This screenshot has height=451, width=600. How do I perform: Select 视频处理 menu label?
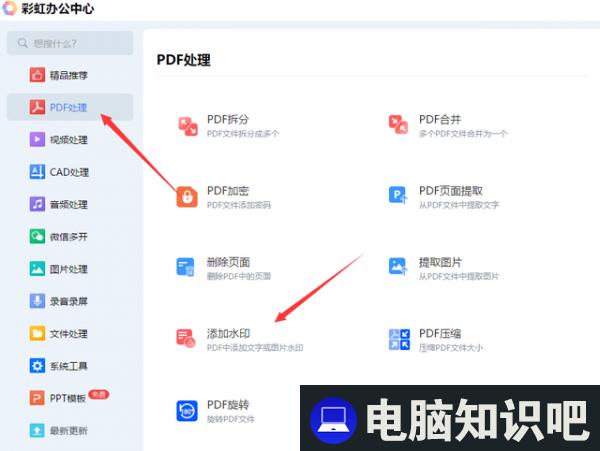pyautogui.click(x=69, y=140)
